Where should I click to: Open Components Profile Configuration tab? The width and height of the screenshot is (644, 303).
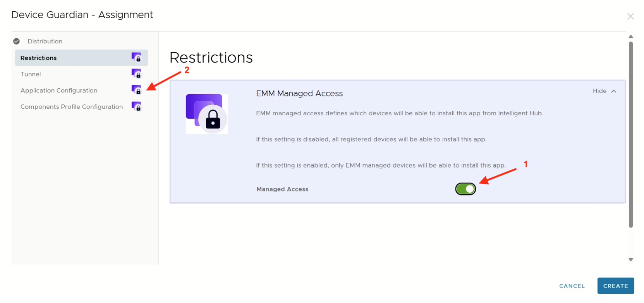pyautogui.click(x=72, y=107)
